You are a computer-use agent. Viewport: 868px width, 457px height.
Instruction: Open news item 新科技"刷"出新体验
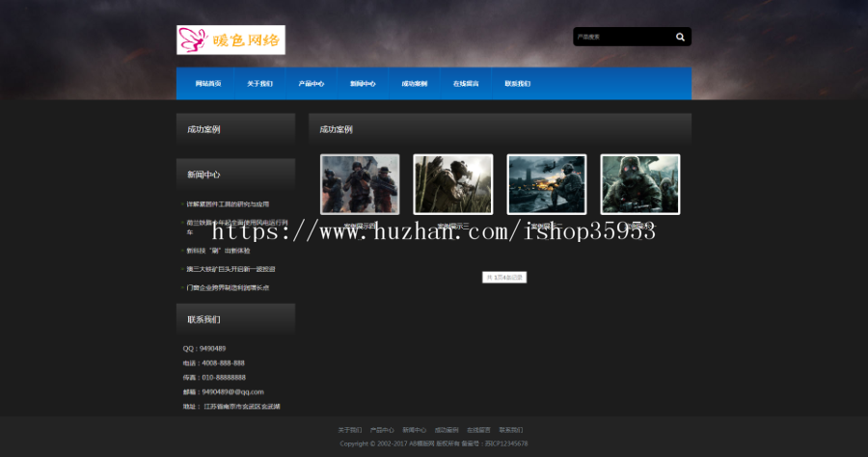click(218, 251)
